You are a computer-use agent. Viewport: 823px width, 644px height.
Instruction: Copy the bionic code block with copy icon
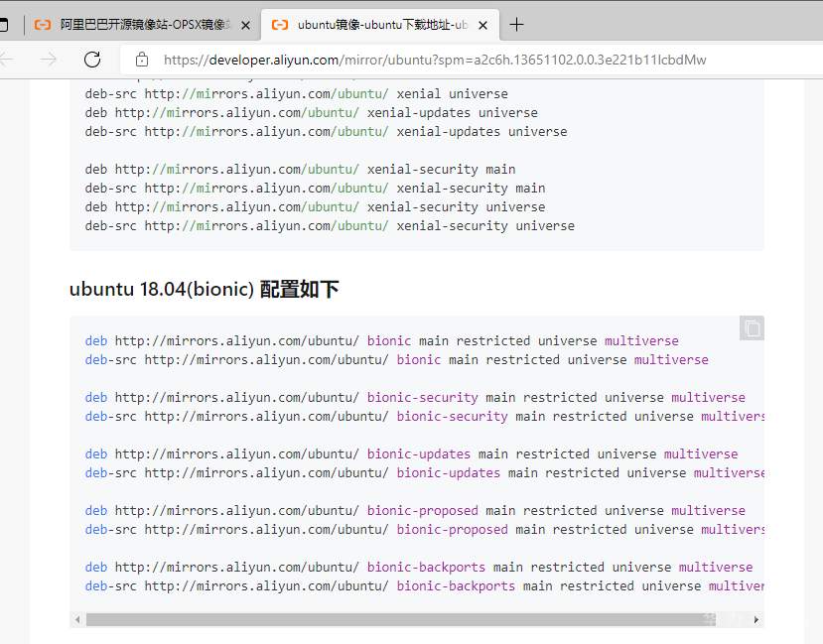(x=752, y=328)
